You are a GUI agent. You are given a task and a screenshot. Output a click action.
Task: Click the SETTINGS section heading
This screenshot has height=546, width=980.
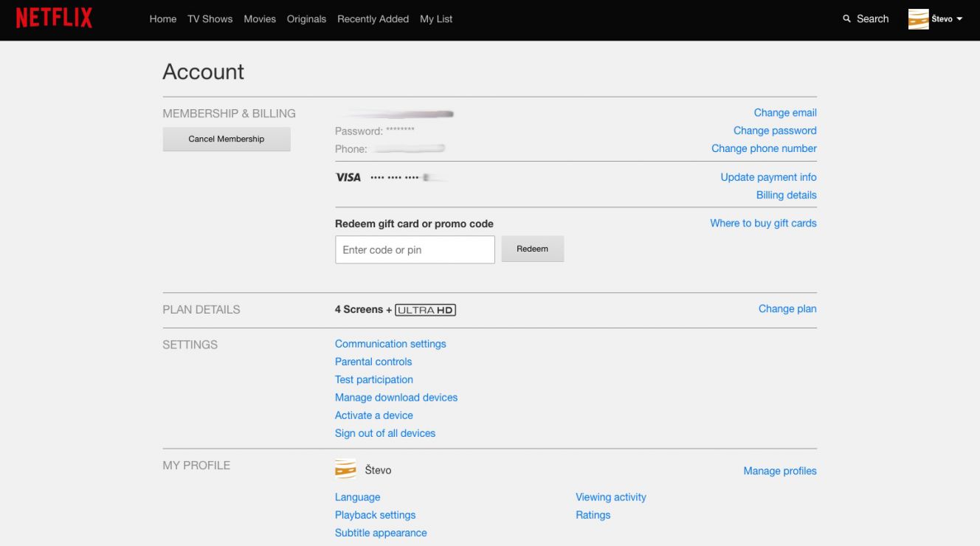(190, 345)
